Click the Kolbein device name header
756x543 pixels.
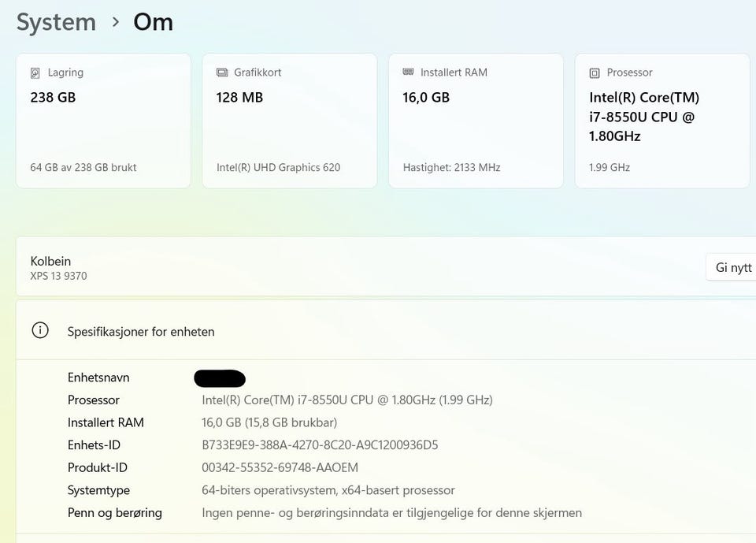[x=50, y=261]
